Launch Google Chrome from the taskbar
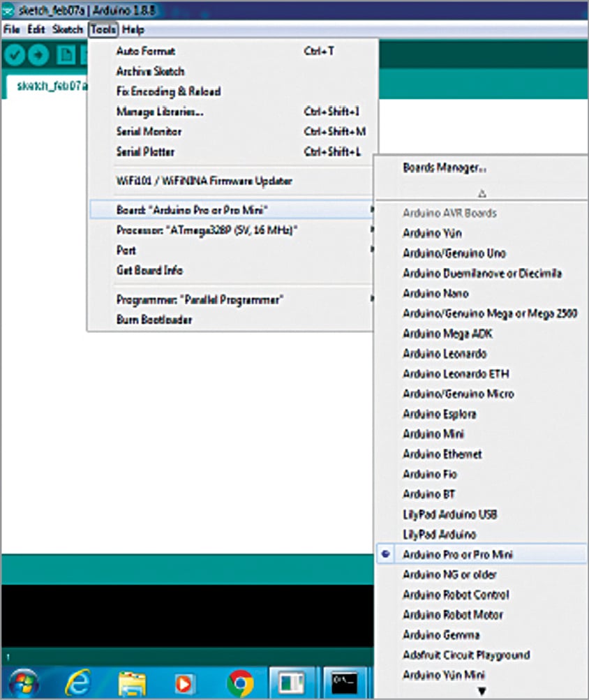Screen dimensions: 589x700 [239, 682]
